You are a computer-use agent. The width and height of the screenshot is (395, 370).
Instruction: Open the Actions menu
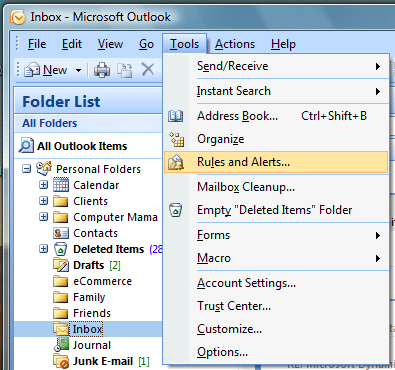(235, 44)
